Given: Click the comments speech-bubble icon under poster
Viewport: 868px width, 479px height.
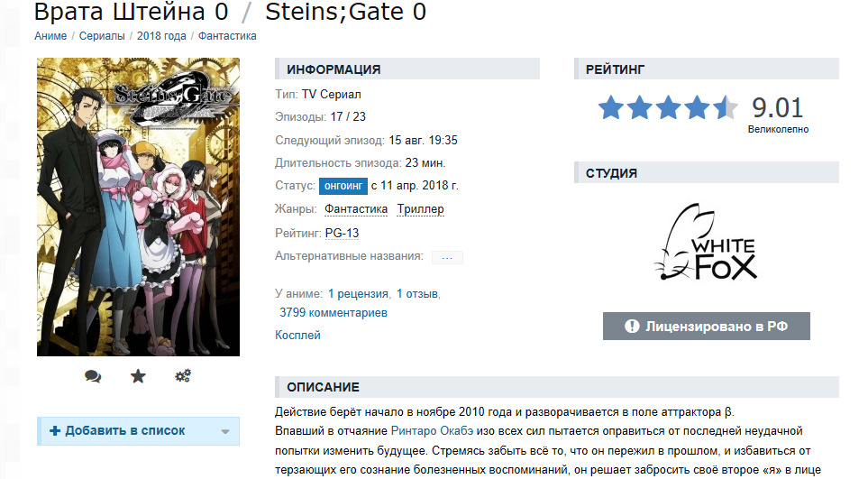Looking at the screenshot, I should (93, 376).
